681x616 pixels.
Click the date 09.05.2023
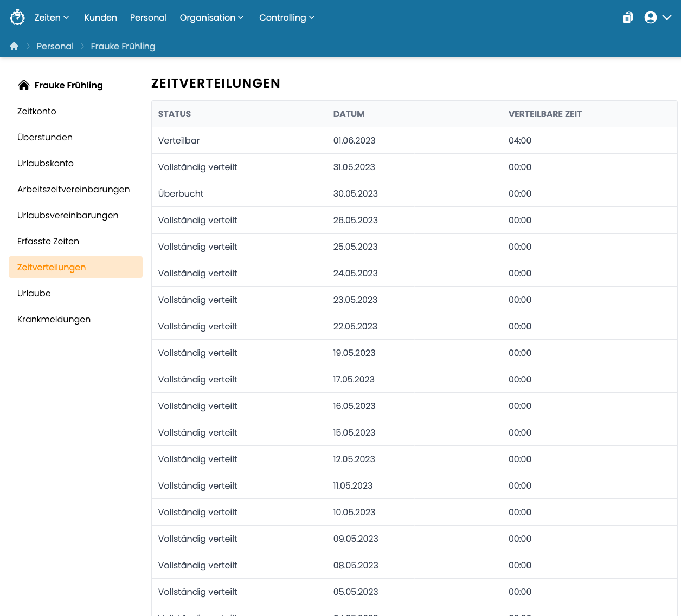[x=356, y=539]
